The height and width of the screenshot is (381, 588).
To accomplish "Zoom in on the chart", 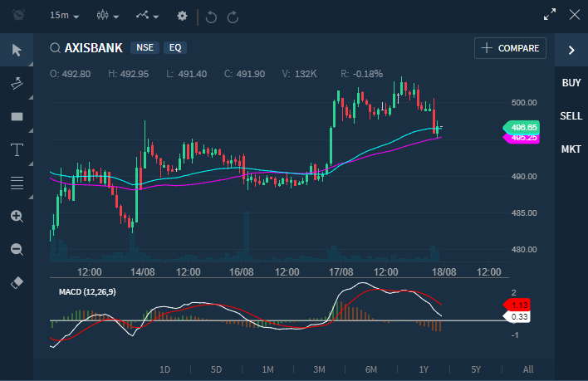I will point(17,216).
